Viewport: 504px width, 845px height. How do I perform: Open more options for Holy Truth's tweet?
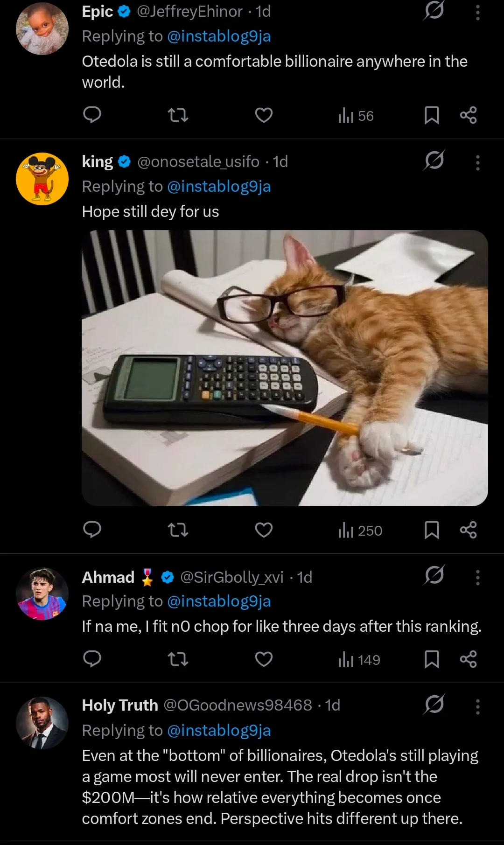[x=477, y=706]
